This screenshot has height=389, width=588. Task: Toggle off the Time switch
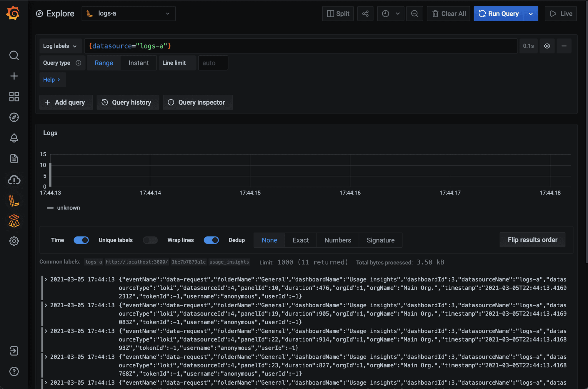[x=81, y=240]
